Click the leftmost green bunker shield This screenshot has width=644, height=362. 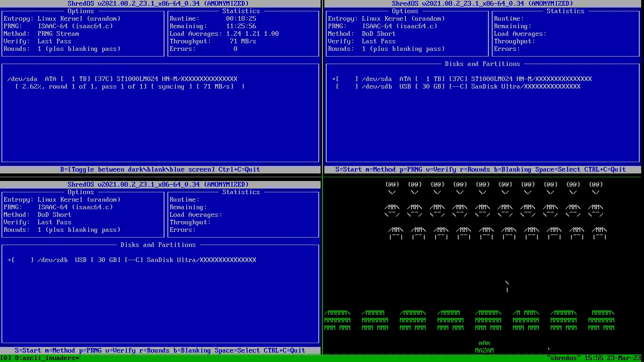pyautogui.click(x=337, y=320)
